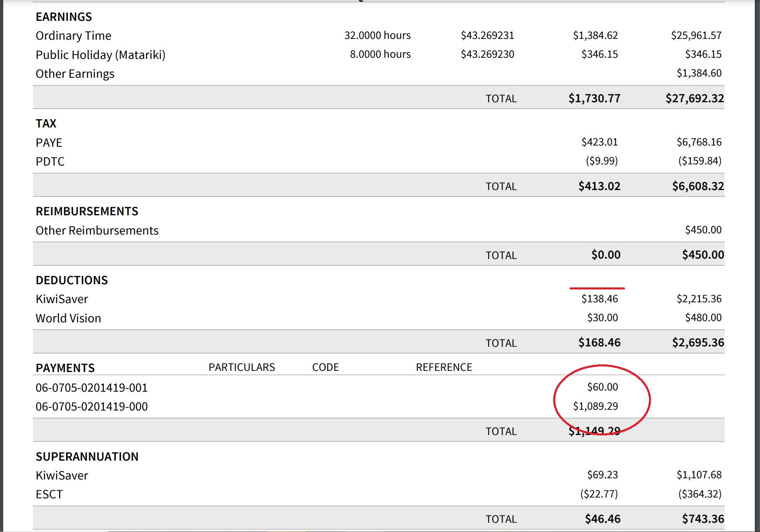Screen dimensions: 760x532
Task: Click the year-to-date earnings total $27,692.32
Action: point(694,98)
